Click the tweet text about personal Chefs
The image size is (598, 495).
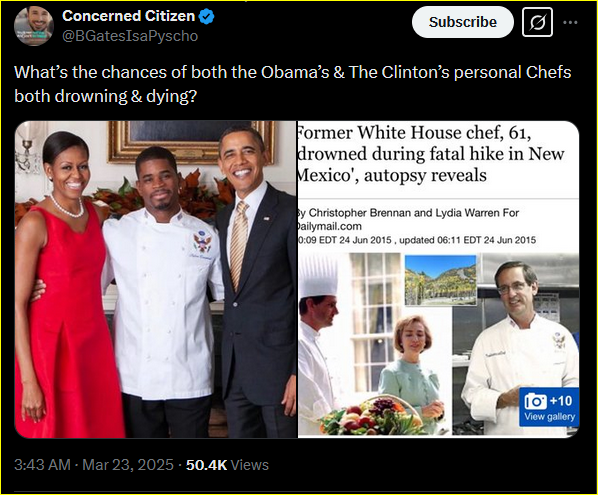tap(293, 84)
